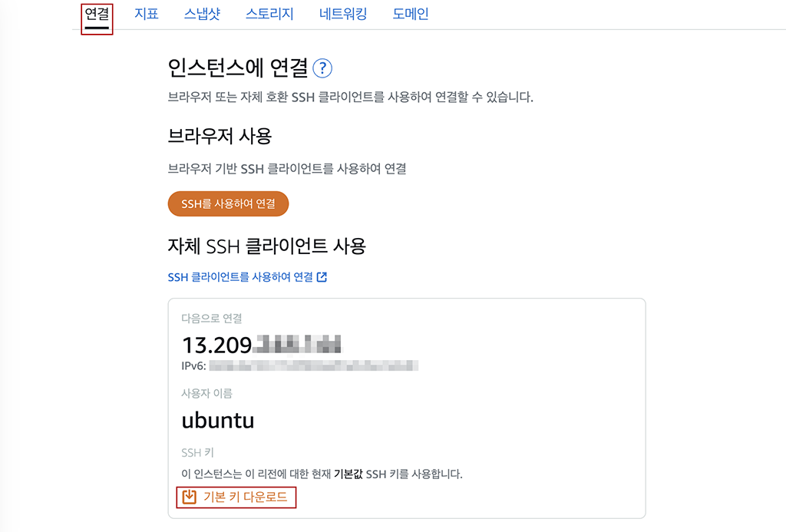Switch to the 연결 tab
786x532 pixels.
coord(97,14)
